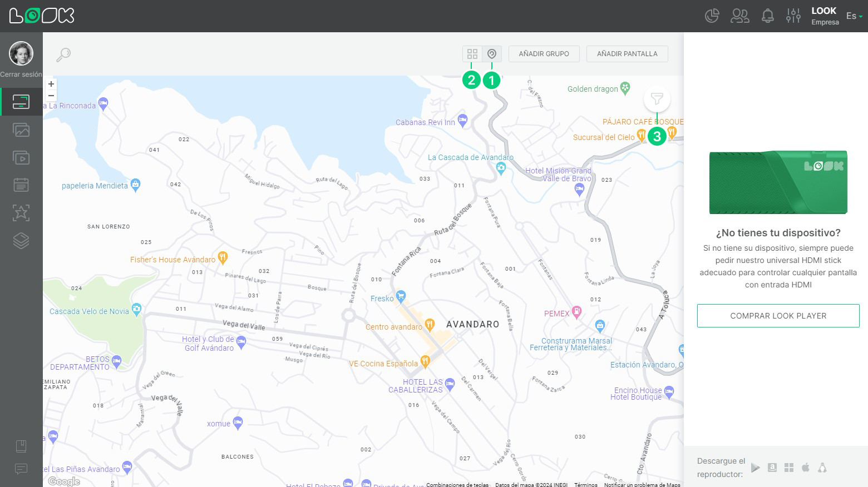Click BALCONES label on map
Image resolution: width=868 pixels, height=487 pixels.
pyautogui.click(x=238, y=457)
